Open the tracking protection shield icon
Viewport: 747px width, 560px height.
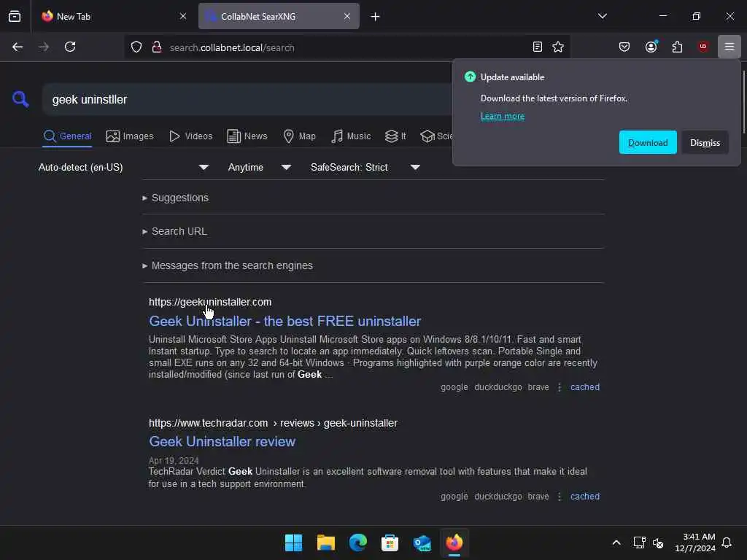point(136,47)
